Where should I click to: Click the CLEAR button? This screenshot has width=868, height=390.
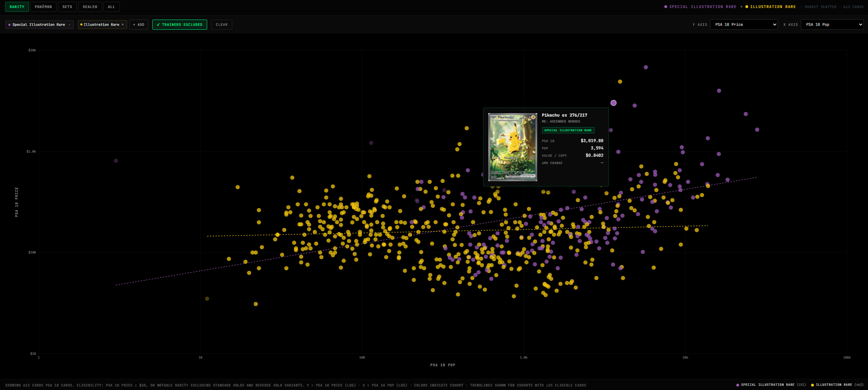[x=222, y=24]
